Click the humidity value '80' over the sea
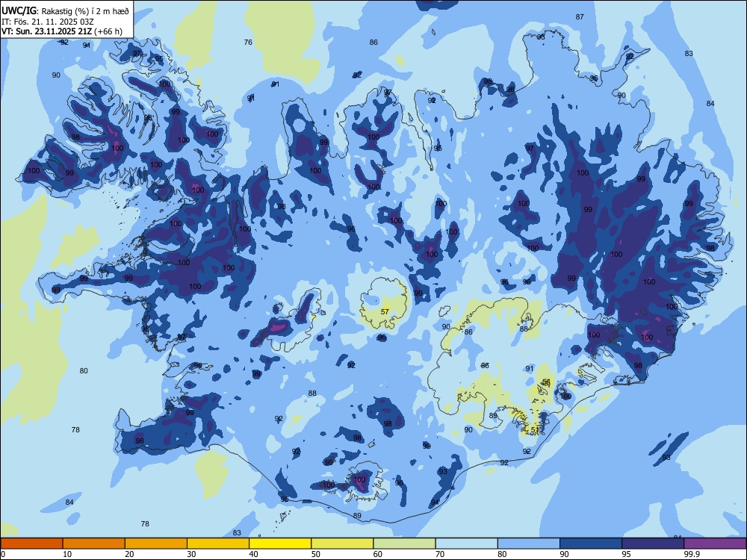Screen dimensions: 747x560 coord(84,371)
